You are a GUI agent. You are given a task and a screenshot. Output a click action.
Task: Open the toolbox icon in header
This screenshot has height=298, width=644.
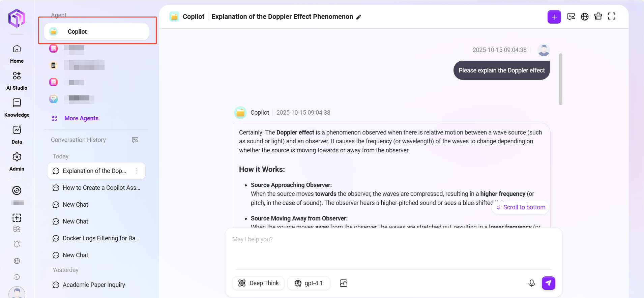pyautogui.click(x=598, y=17)
